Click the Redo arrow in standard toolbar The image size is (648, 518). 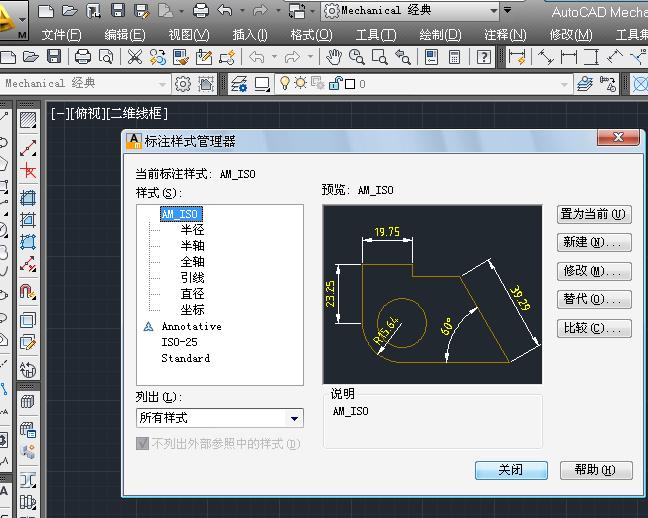coord(291,57)
